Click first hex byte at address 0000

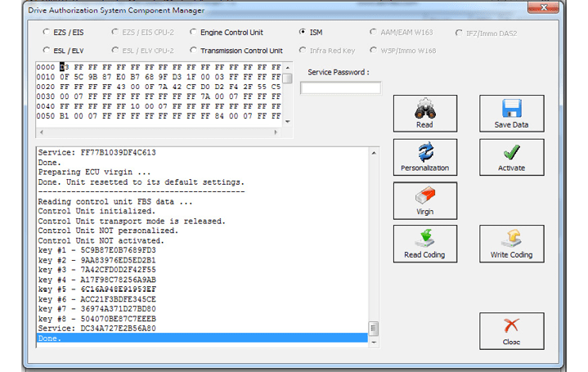click(63, 66)
